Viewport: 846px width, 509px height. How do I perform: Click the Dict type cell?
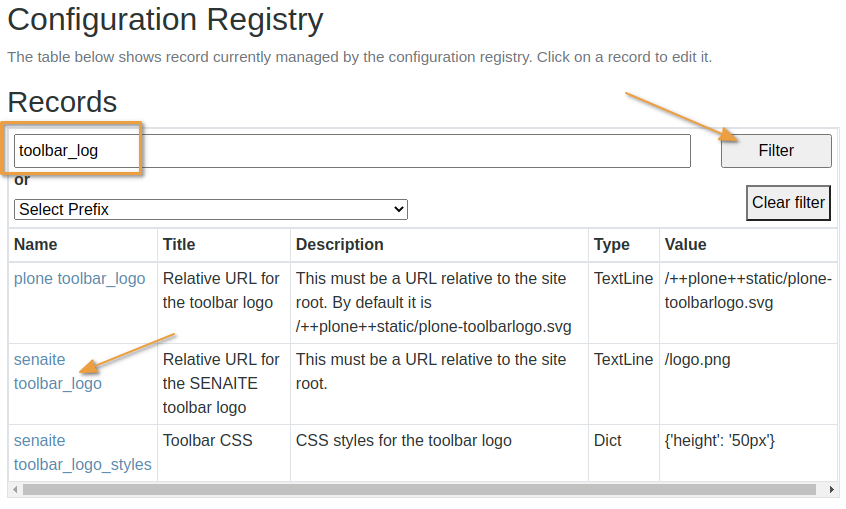(x=607, y=441)
